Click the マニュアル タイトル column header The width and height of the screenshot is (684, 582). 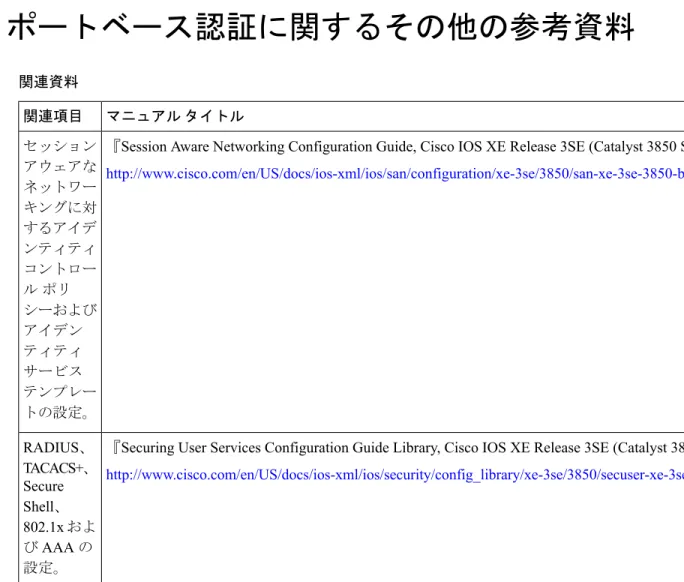click(175, 116)
